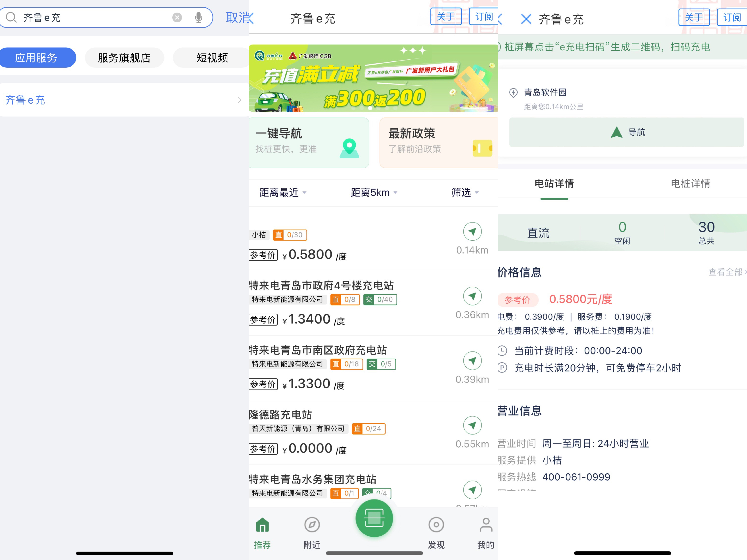
Task: Expand 查看全部 price details
Action: [x=727, y=272]
